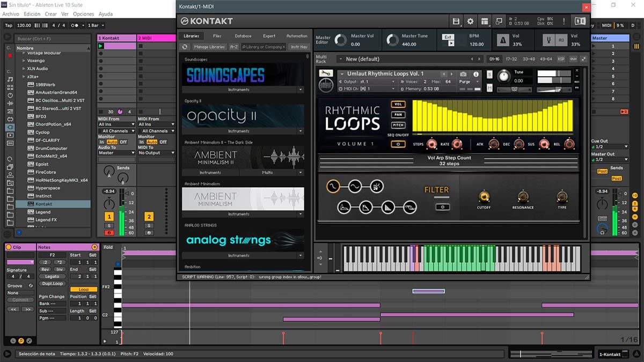The width and height of the screenshot is (644, 362).
Task: Switch to Database tab in Kontakt browser
Action: pos(243,36)
